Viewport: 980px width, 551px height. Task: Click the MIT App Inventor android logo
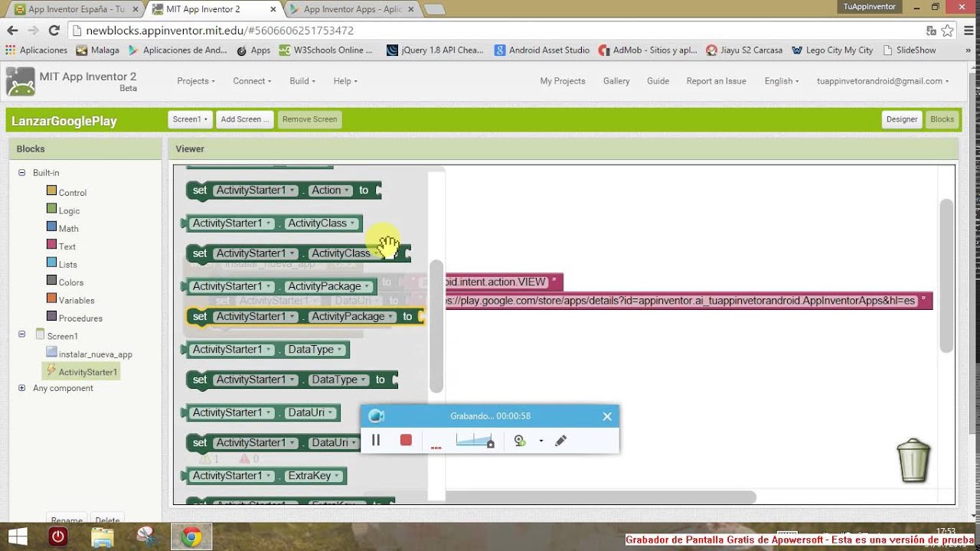pos(20,81)
